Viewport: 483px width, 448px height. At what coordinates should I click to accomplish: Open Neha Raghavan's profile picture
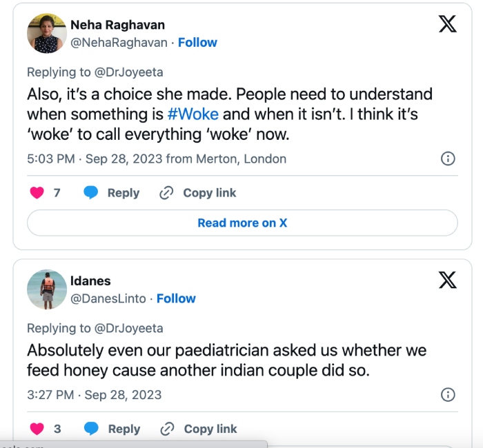pyautogui.click(x=46, y=33)
